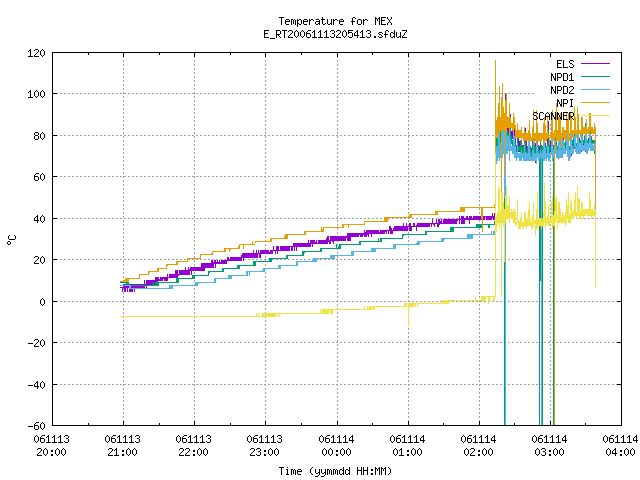The width and height of the screenshot is (640, 480).
Task: Click the x-axis tick label 061113 21:00
Action: [122, 446]
